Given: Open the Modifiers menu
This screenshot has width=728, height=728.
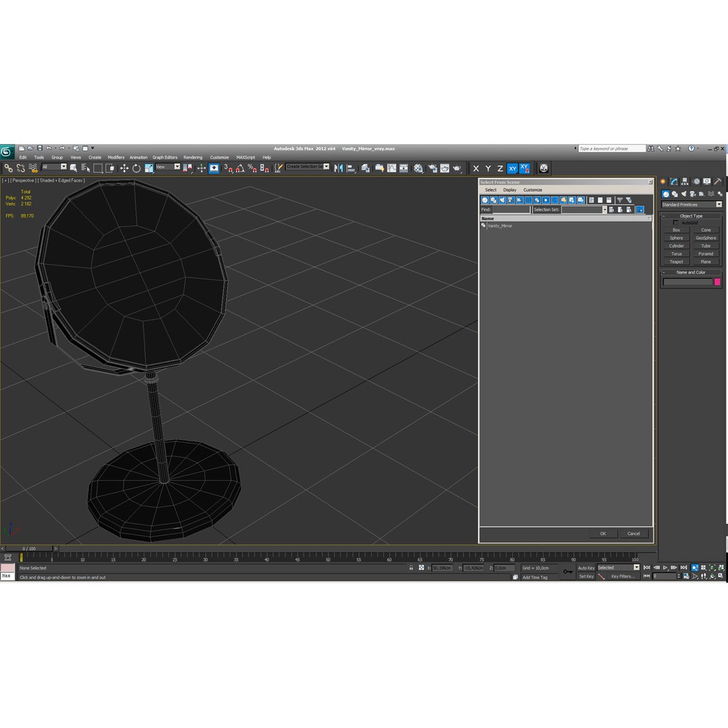Looking at the screenshot, I should (x=116, y=157).
